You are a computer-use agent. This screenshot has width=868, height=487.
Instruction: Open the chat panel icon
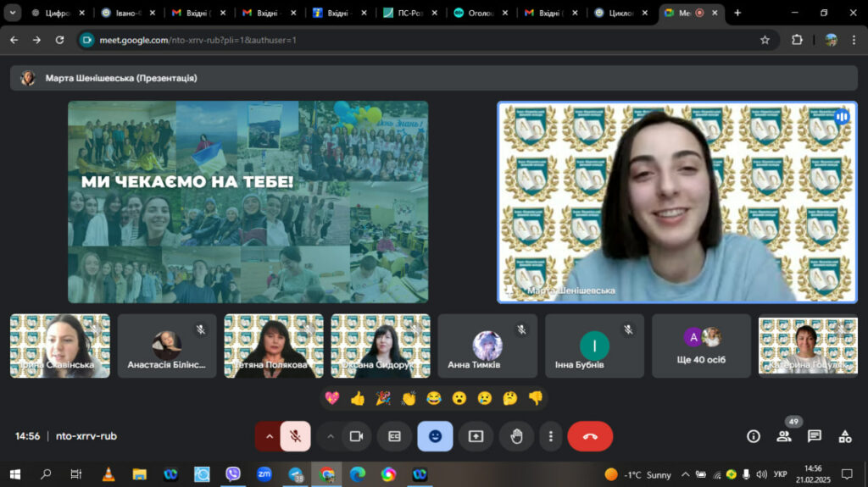814,436
